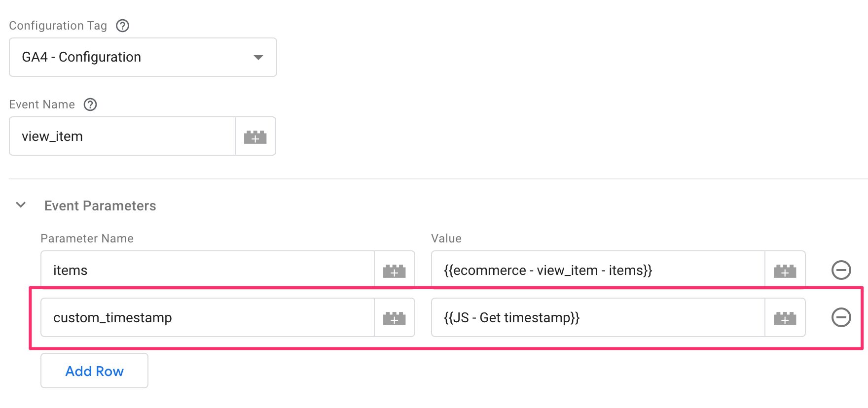This screenshot has width=868, height=408.
Task: Open the GA4 - Configuration tag dropdown
Action: point(143,57)
